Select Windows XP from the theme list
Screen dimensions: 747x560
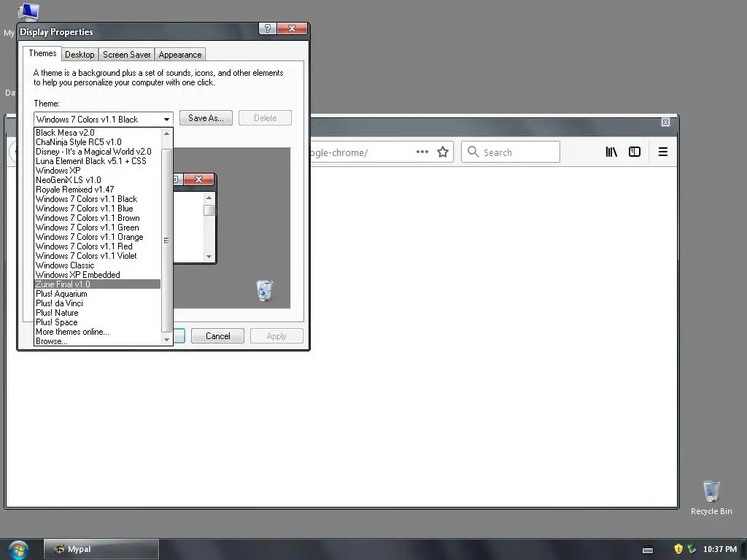point(98,171)
